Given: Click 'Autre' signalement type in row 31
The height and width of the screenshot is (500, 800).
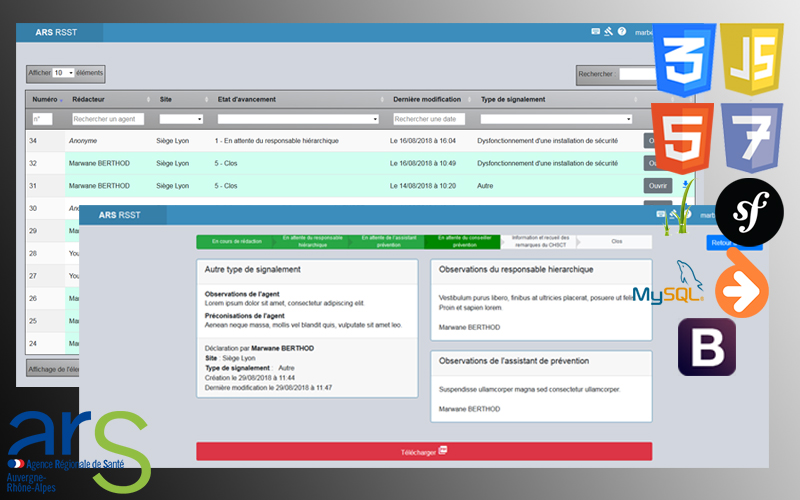Looking at the screenshot, I should (x=485, y=186).
